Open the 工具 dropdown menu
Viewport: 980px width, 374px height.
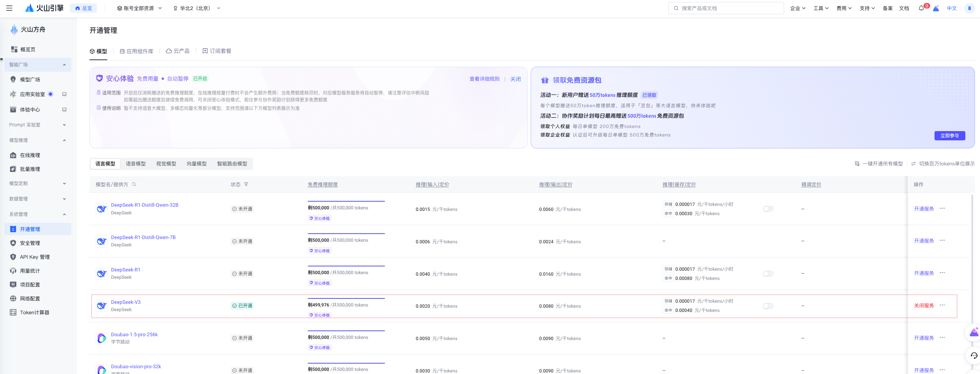pos(821,8)
